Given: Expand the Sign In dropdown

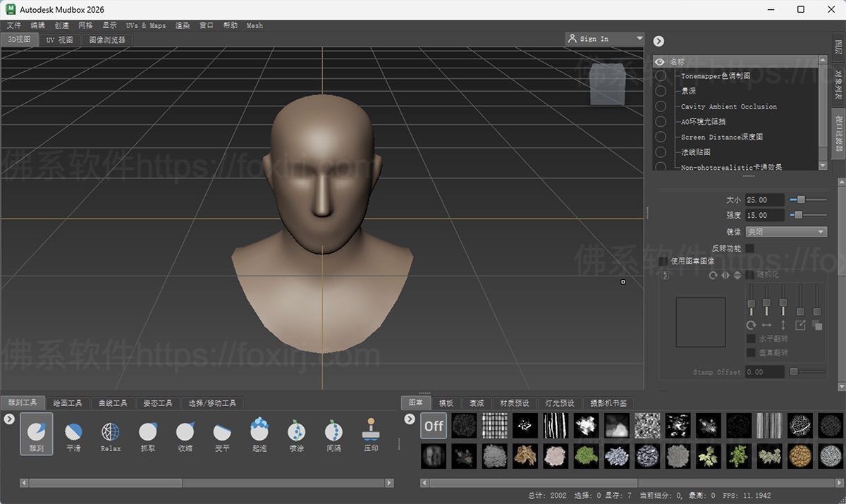Looking at the screenshot, I should (639, 39).
